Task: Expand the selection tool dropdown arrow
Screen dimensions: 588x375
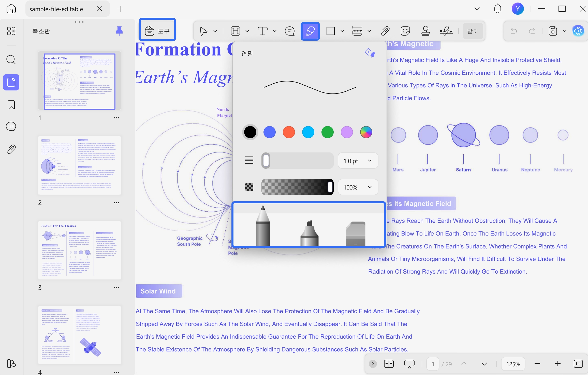Action: pyautogui.click(x=215, y=31)
